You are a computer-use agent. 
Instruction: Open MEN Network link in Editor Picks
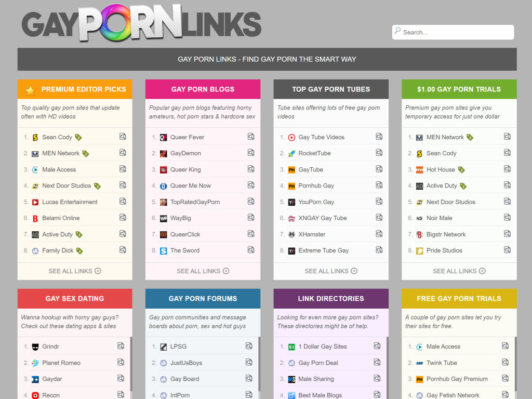tap(61, 153)
